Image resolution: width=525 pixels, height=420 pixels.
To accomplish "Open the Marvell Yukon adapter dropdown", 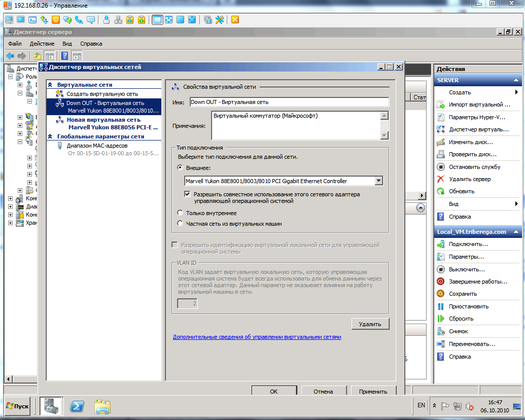I will click(379, 181).
